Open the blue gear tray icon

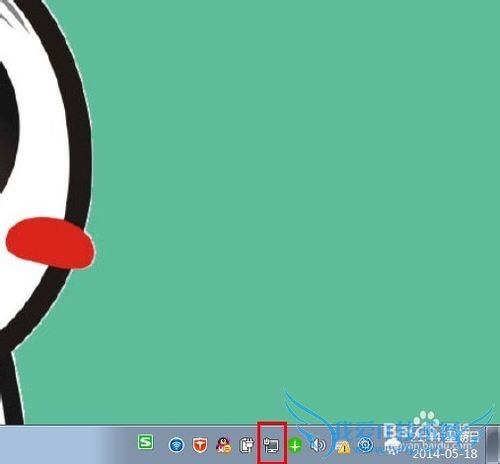pyautogui.click(x=365, y=445)
